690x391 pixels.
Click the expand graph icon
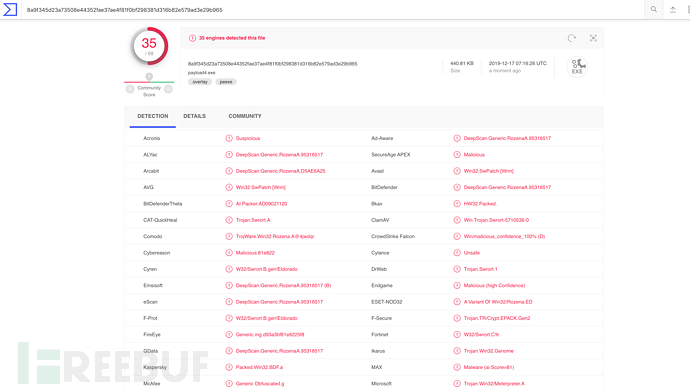pos(593,38)
